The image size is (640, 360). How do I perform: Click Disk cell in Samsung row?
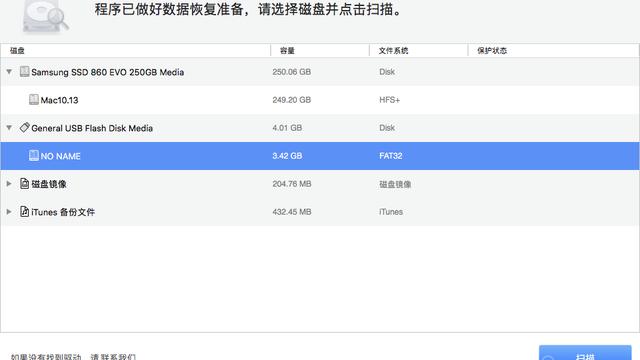pyautogui.click(x=387, y=72)
